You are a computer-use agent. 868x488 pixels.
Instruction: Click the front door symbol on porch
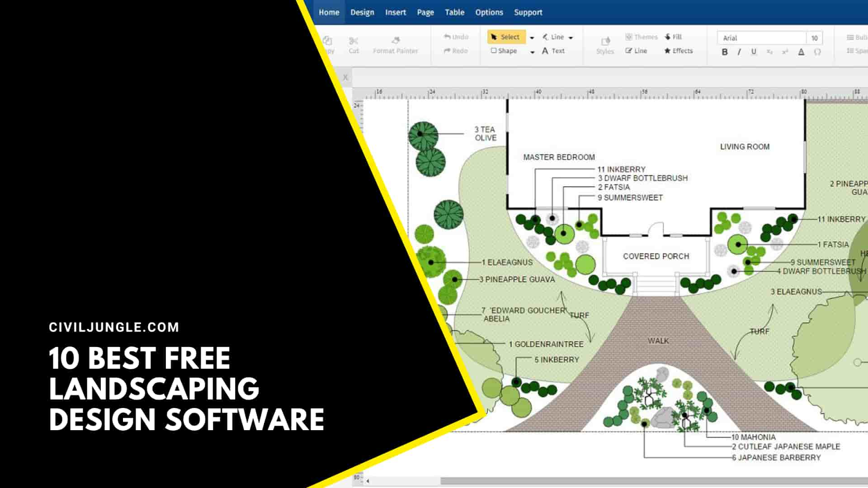[656, 229]
